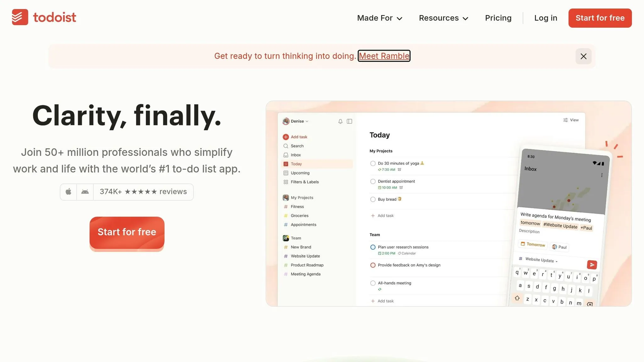Viewport: 644px width, 362px height.
Task: Click Add task under My Projects list
Action: pyautogui.click(x=382, y=216)
